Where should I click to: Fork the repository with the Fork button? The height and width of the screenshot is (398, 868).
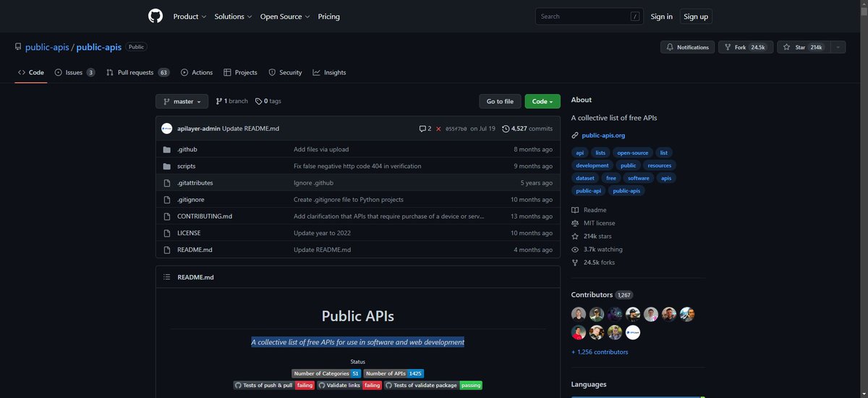(745, 47)
